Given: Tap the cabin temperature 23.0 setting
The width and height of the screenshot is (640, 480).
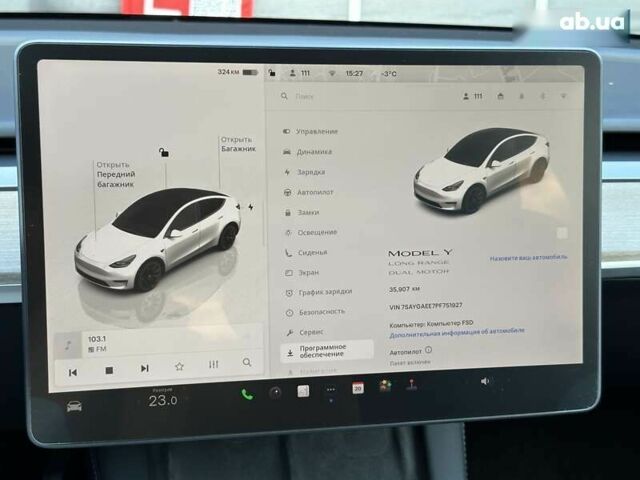Looking at the screenshot, I should tap(162, 401).
